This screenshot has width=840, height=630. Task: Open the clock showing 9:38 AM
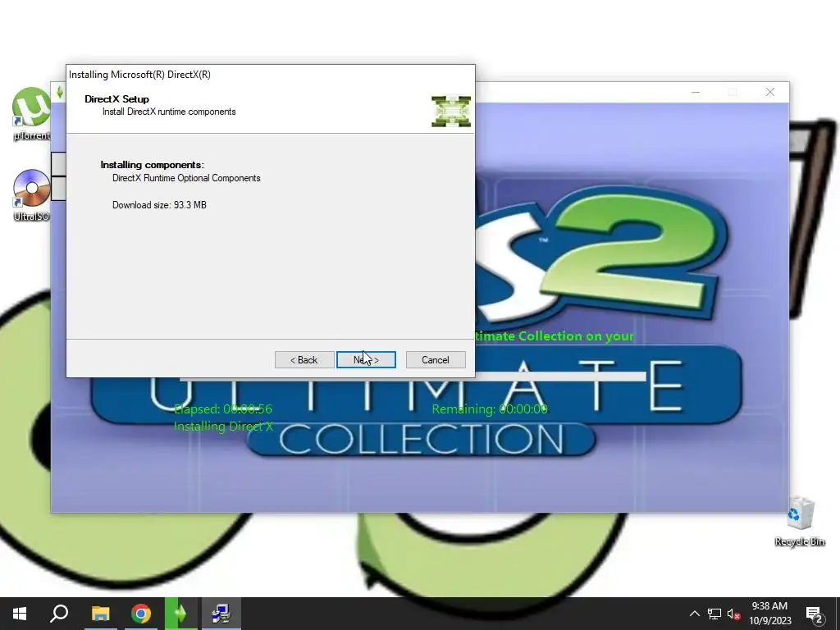click(x=769, y=614)
